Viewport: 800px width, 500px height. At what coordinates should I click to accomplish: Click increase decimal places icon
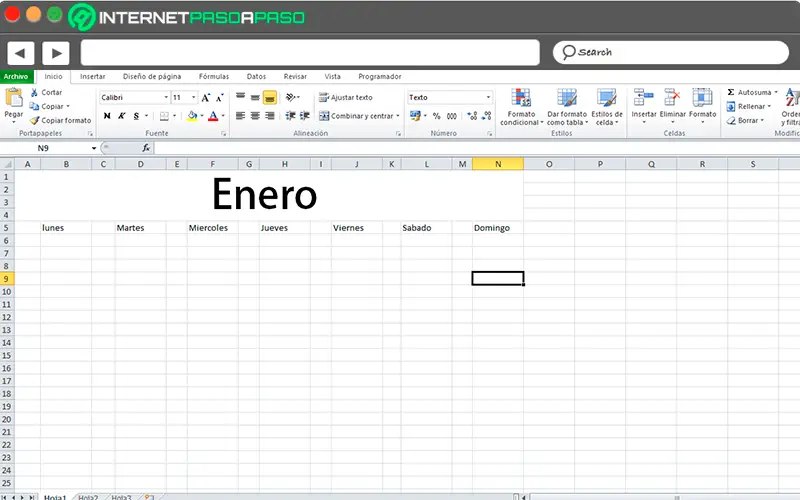pyautogui.click(x=472, y=116)
